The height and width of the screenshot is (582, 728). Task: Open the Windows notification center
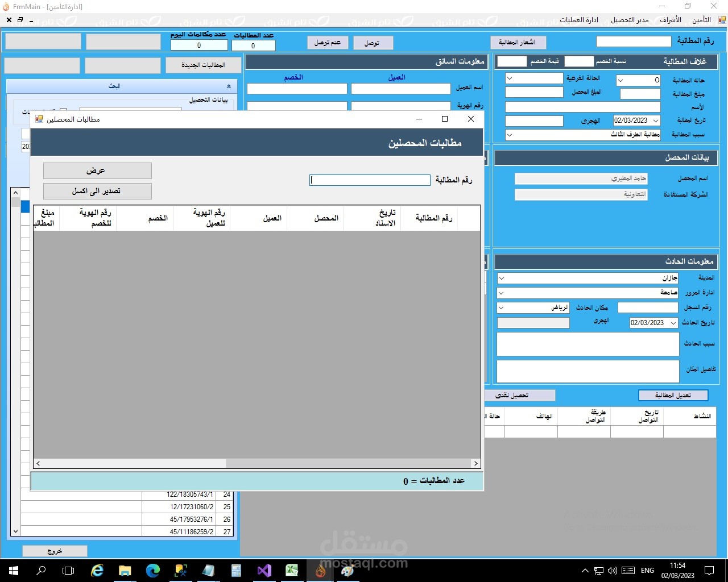(709, 571)
